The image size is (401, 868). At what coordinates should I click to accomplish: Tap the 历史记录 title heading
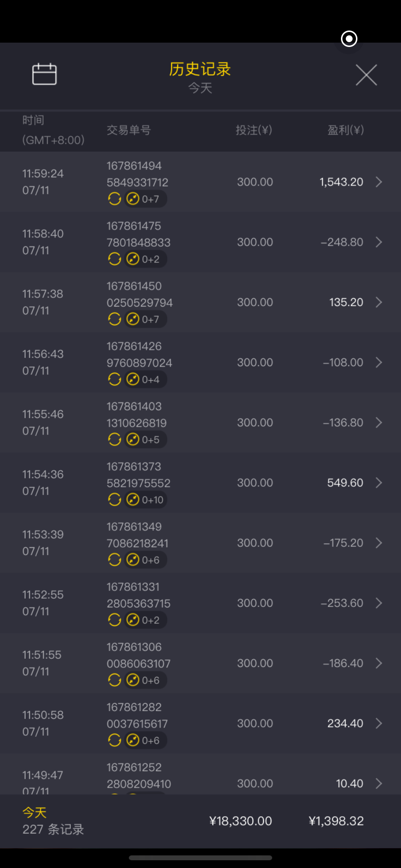(x=200, y=69)
